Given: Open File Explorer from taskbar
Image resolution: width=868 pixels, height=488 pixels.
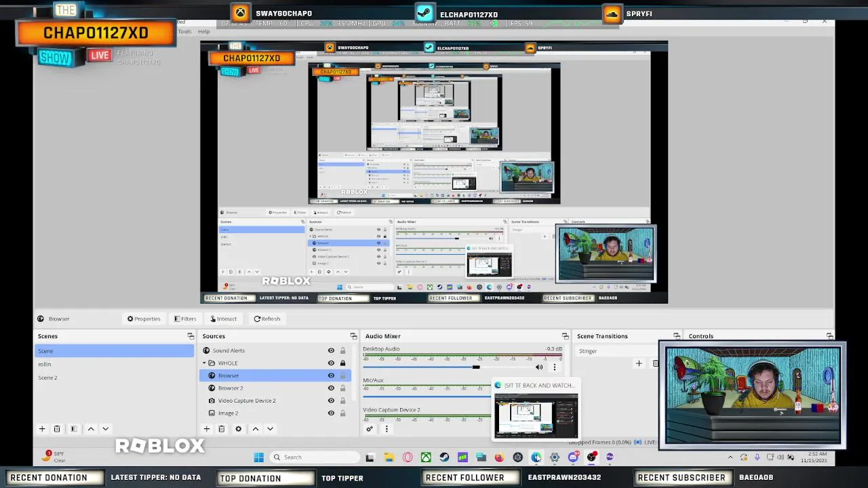Looking at the screenshot, I should [x=389, y=457].
